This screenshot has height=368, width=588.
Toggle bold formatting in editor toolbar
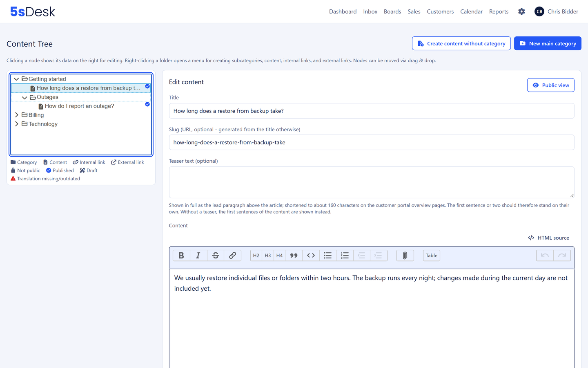pyautogui.click(x=181, y=256)
